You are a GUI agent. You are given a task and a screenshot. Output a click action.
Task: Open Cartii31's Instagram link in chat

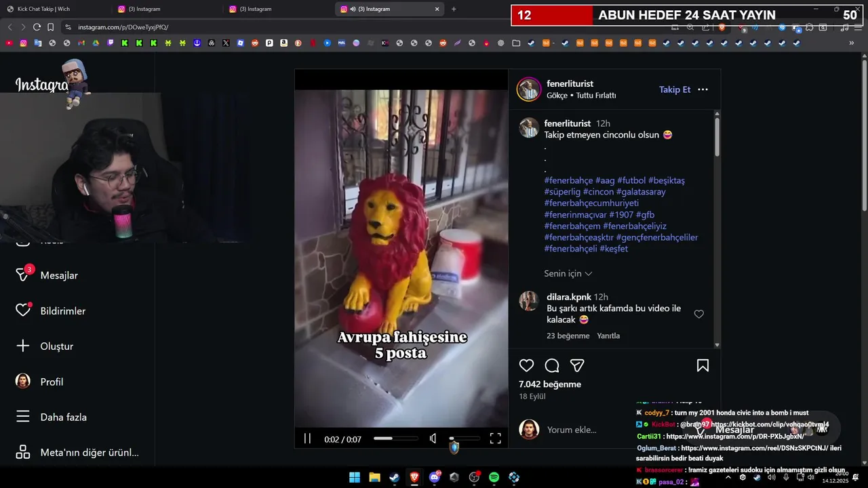click(x=735, y=436)
